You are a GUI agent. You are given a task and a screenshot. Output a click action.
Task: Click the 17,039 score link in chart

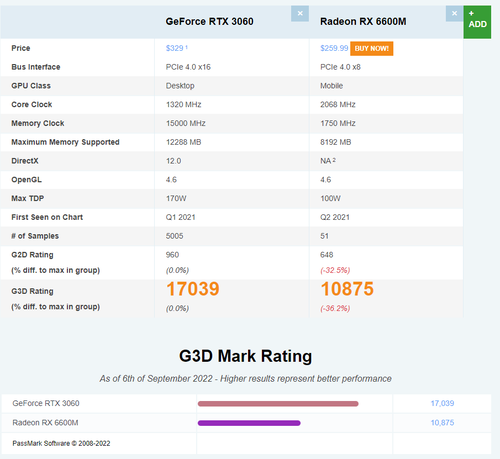442,403
